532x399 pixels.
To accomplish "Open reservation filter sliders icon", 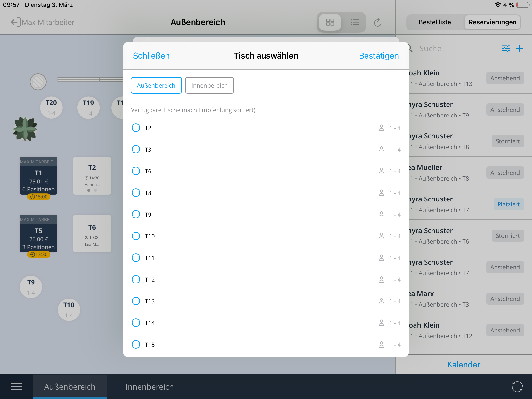I will coord(506,48).
